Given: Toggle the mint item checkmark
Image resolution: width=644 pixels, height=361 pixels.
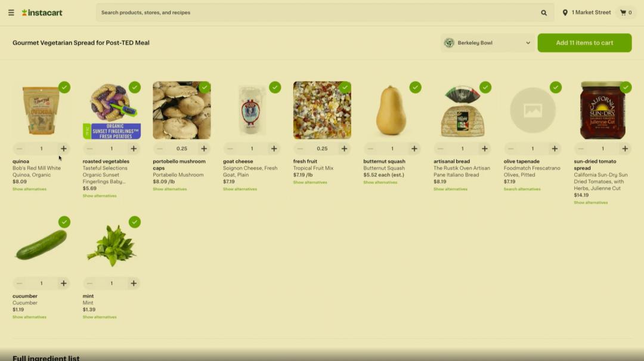Looking at the screenshot, I should coord(134,222).
